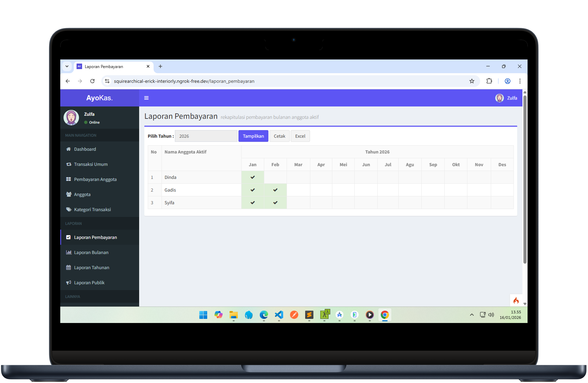Open the browser tab search dropdown arrow
This screenshot has width=588, height=383.
(67, 66)
